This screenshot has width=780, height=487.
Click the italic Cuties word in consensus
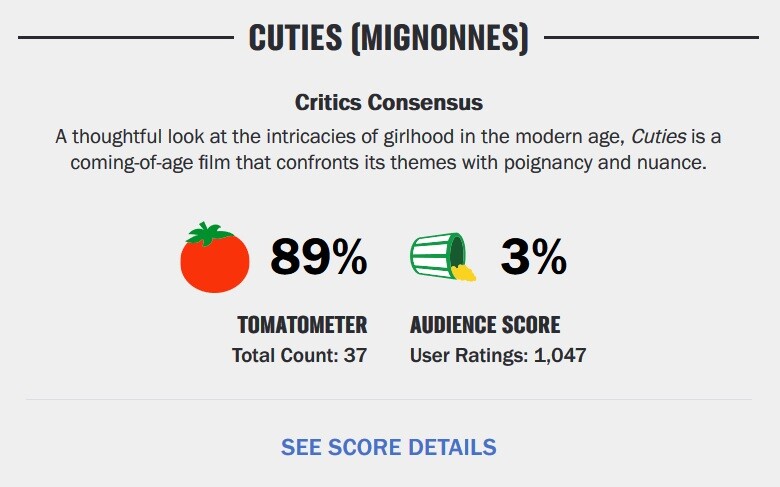pos(659,137)
